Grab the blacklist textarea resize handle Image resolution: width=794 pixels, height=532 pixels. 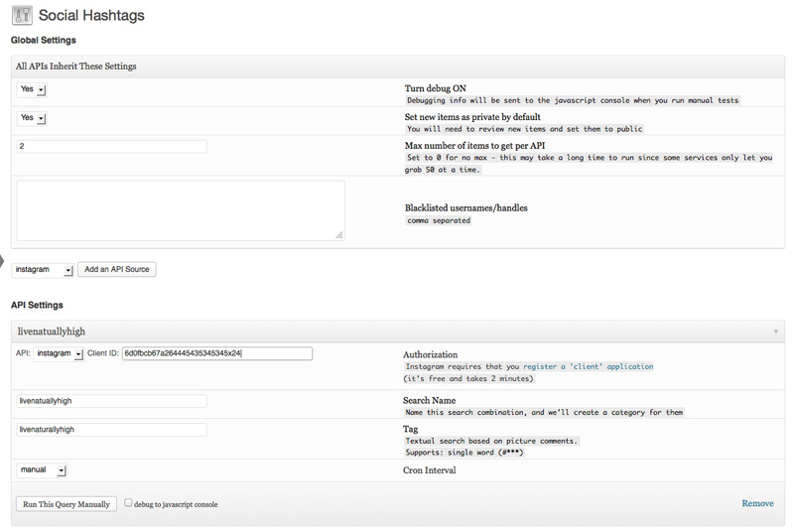point(339,235)
